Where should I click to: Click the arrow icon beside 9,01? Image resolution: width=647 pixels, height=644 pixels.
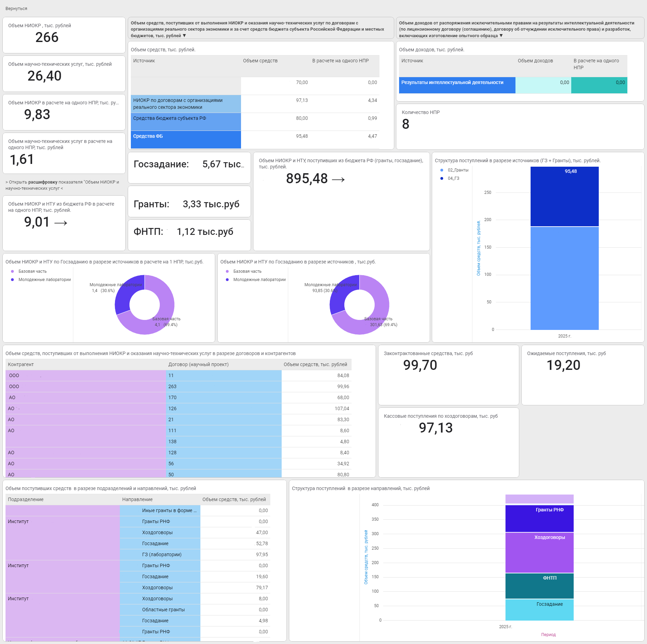tap(61, 223)
